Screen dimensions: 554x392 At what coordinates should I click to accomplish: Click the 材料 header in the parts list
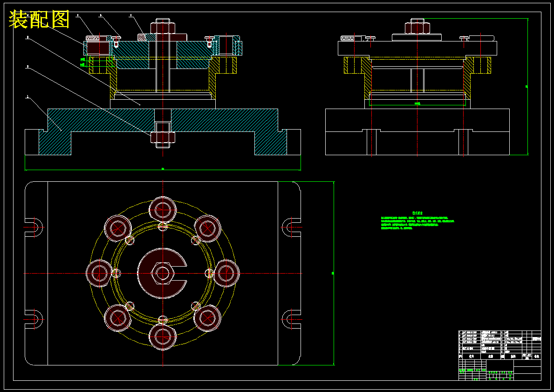(513, 357)
